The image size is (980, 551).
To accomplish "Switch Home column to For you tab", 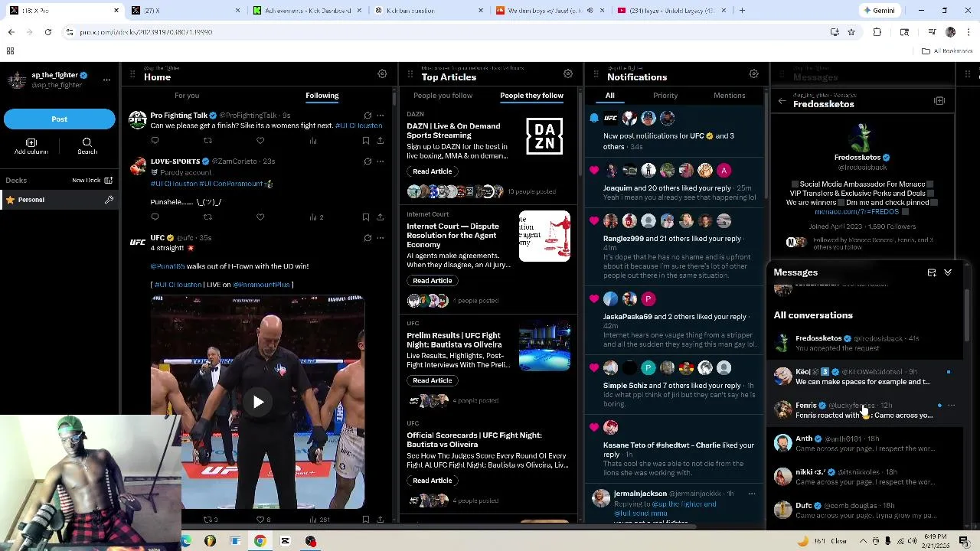I will [x=187, y=96].
